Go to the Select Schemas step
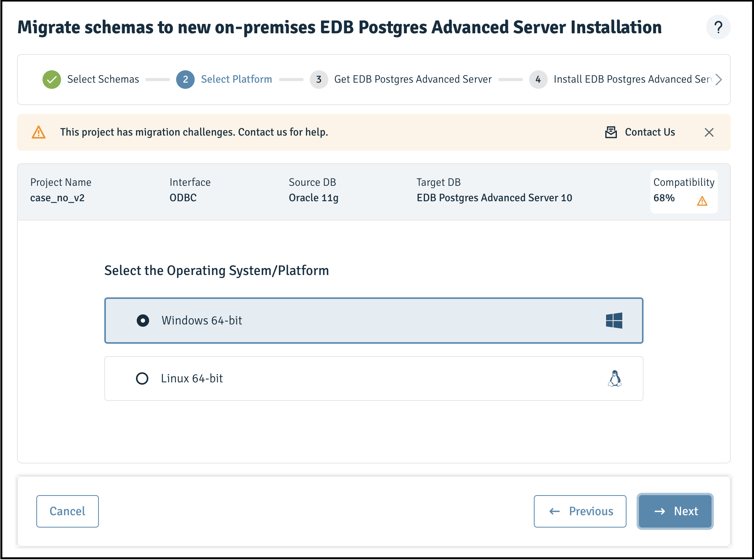Image resolution: width=754 pixels, height=560 pixels. coord(103,79)
